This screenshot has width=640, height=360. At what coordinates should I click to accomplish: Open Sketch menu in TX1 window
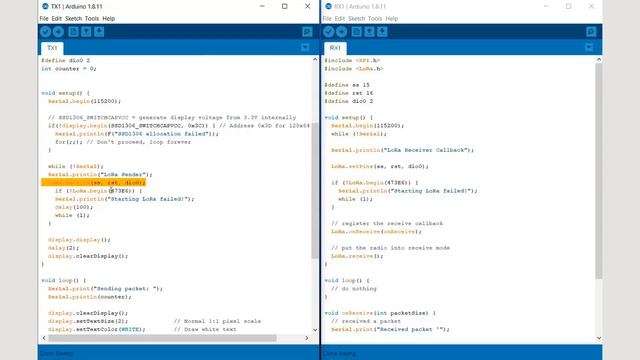click(x=73, y=18)
